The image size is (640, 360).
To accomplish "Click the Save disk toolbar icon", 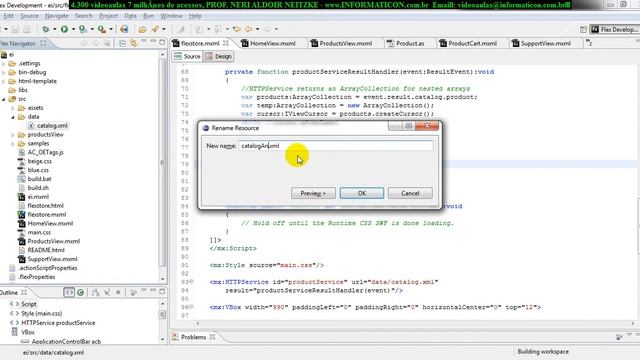I will (16, 29).
